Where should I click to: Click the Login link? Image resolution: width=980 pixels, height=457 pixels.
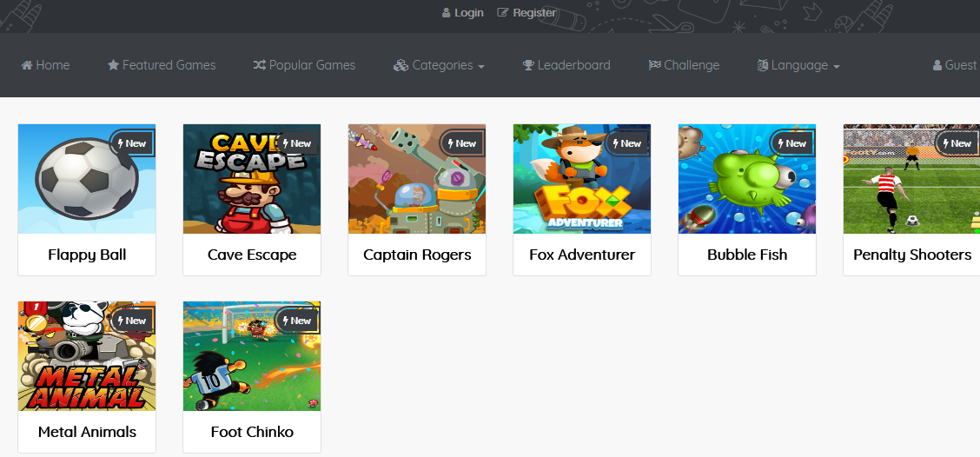[463, 12]
